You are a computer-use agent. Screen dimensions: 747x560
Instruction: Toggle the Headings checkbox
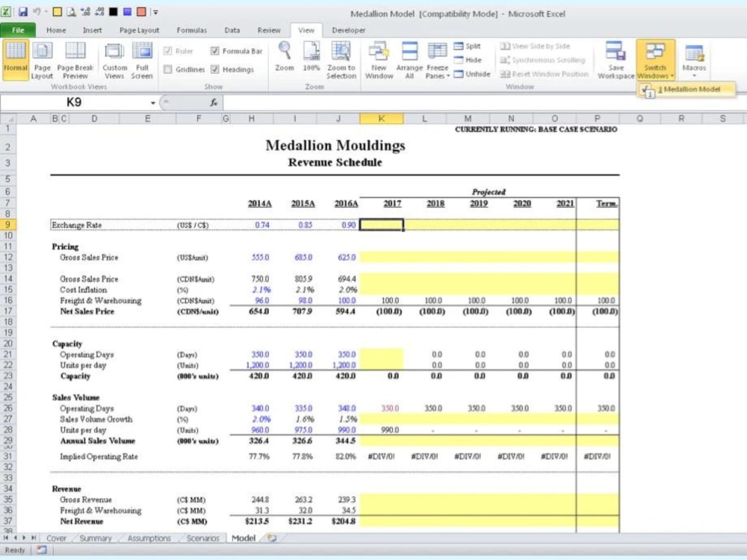point(215,69)
